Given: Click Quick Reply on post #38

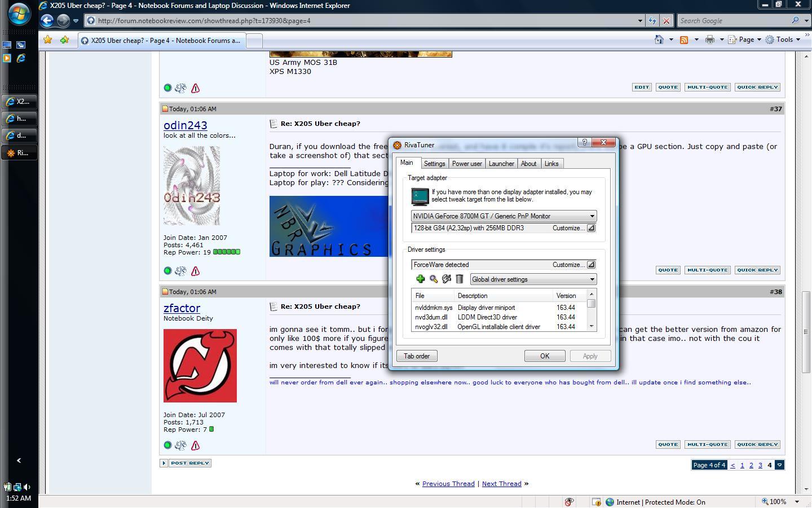Looking at the screenshot, I should [x=757, y=444].
